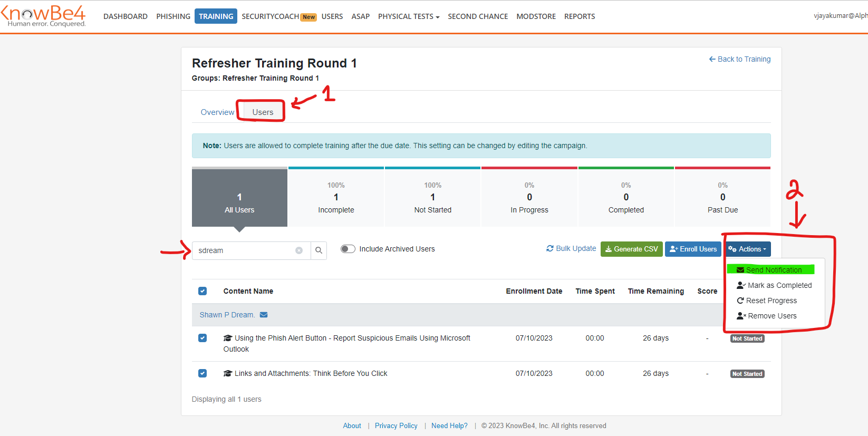Clear the sdream search text icon

coord(299,250)
